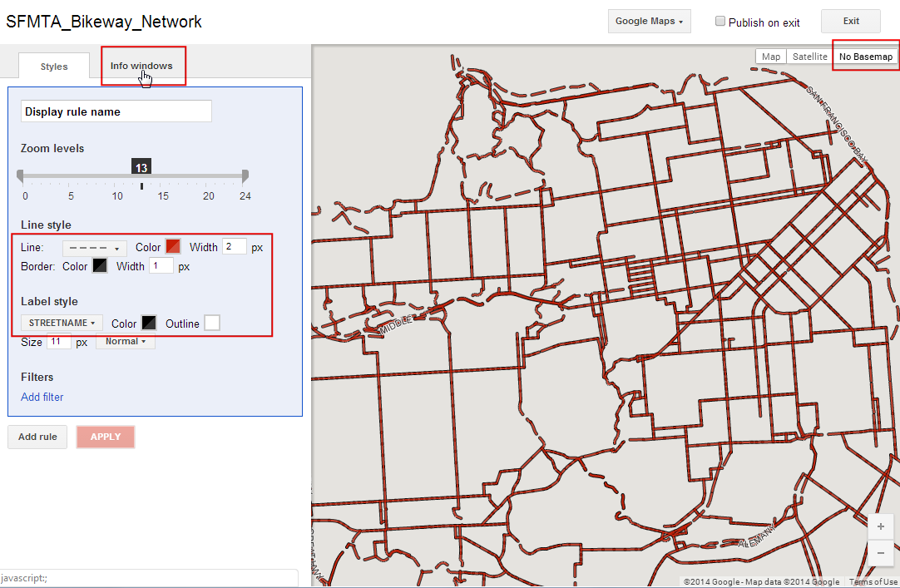
Task: Open the STREETNAME label column dropdown
Action: (62, 323)
